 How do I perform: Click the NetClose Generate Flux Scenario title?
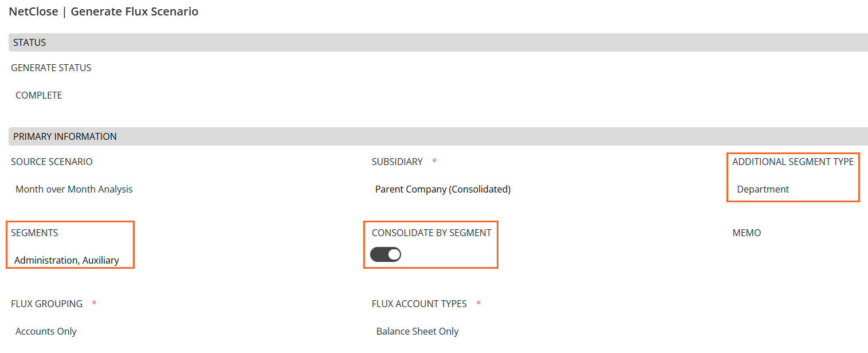[x=104, y=11]
